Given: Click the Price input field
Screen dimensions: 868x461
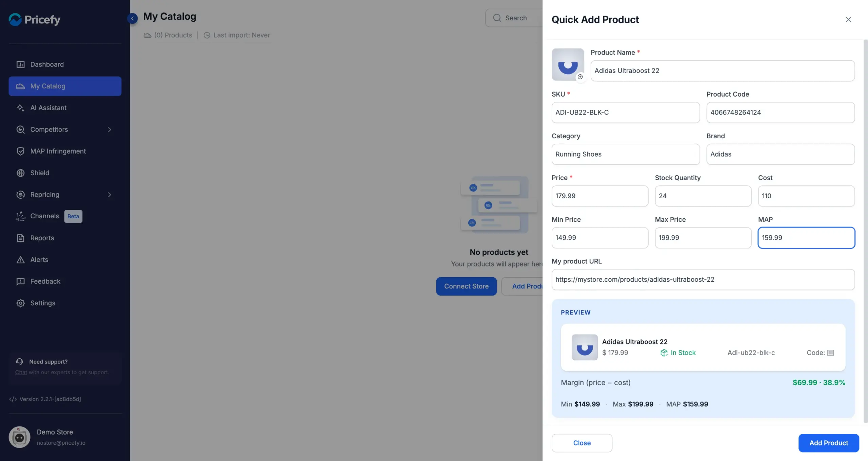Looking at the screenshot, I should [600, 196].
